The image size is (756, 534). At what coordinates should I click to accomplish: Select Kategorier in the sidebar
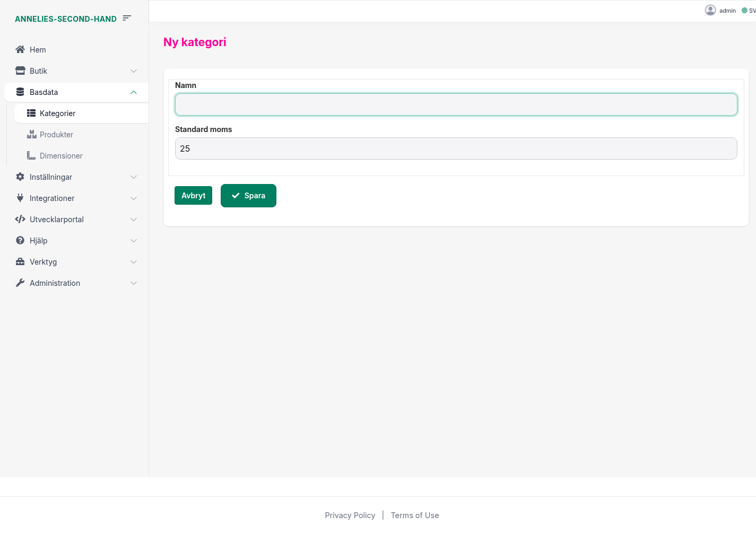coord(57,113)
